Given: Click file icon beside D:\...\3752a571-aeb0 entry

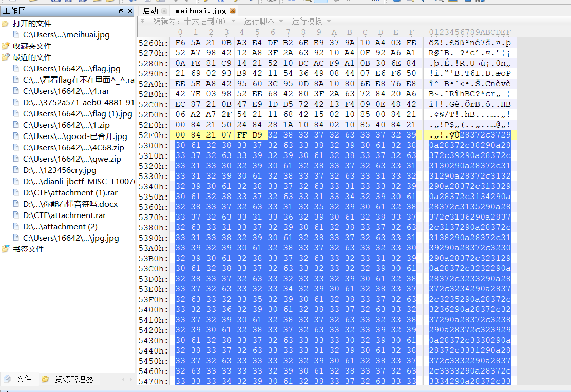Looking at the screenshot, I should tap(15, 102).
